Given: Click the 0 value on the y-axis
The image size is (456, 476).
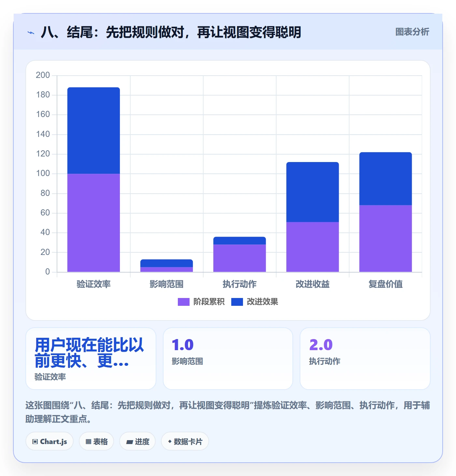Looking at the screenshot, I should coord(48,272).
